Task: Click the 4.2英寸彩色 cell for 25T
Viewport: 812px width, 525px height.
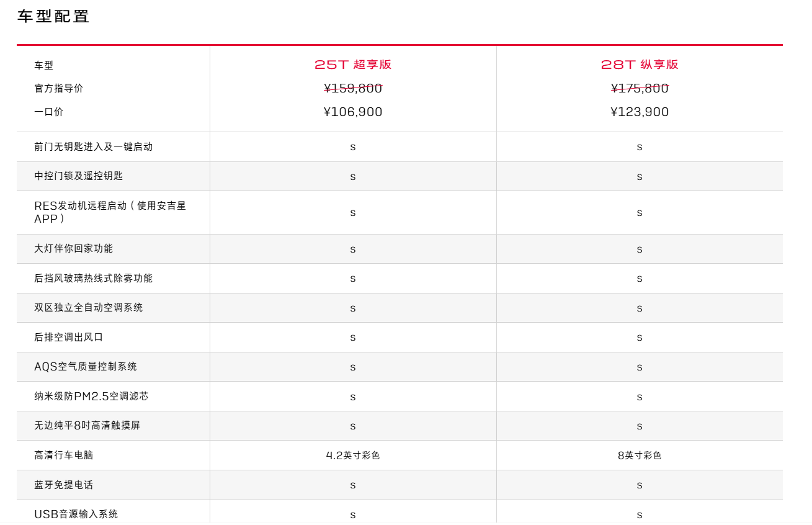Action: (353, 455)
